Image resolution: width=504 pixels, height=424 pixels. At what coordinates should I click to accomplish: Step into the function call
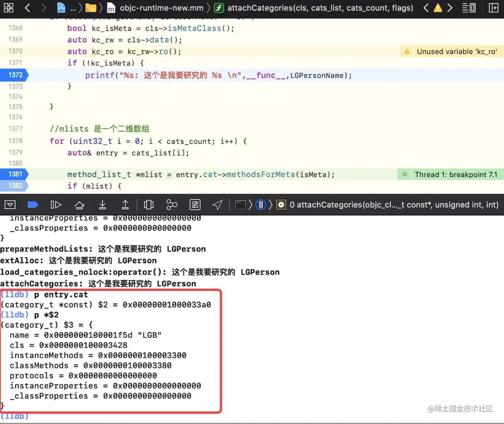pos(102,205)
